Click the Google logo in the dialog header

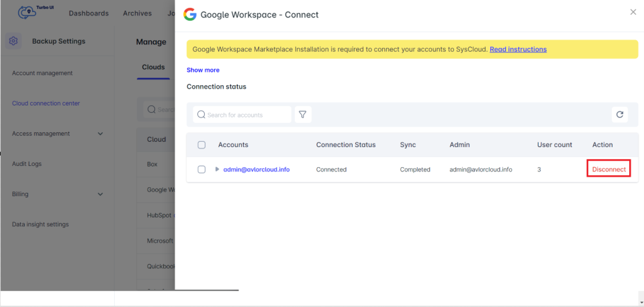pyautogui.click(x=190, y=14)
